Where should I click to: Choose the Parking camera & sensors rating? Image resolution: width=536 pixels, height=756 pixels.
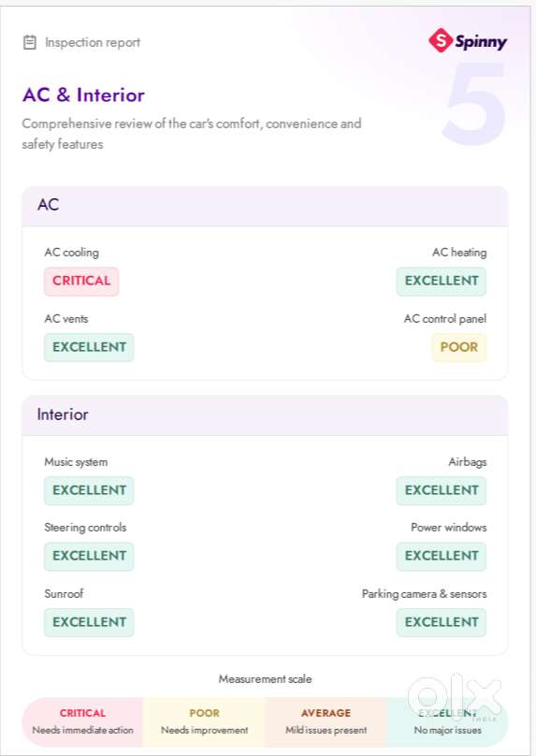pyautogui.click(x=442, y=622)
